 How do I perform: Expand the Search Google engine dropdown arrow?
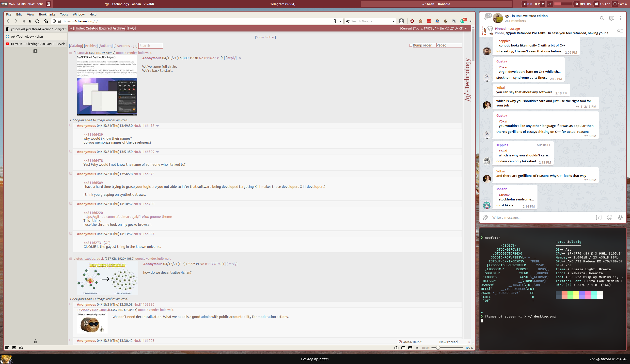coord(394,21)
